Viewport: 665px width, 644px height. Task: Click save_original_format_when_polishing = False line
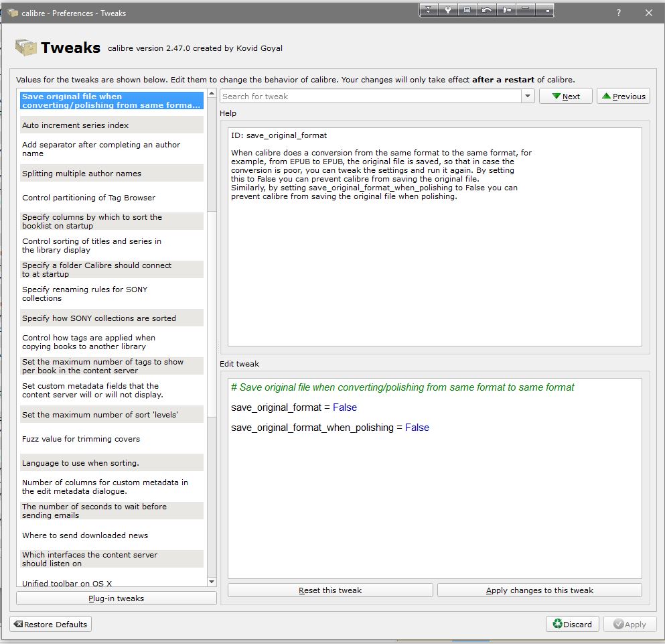pyautogui.click(x=330, y=428)
